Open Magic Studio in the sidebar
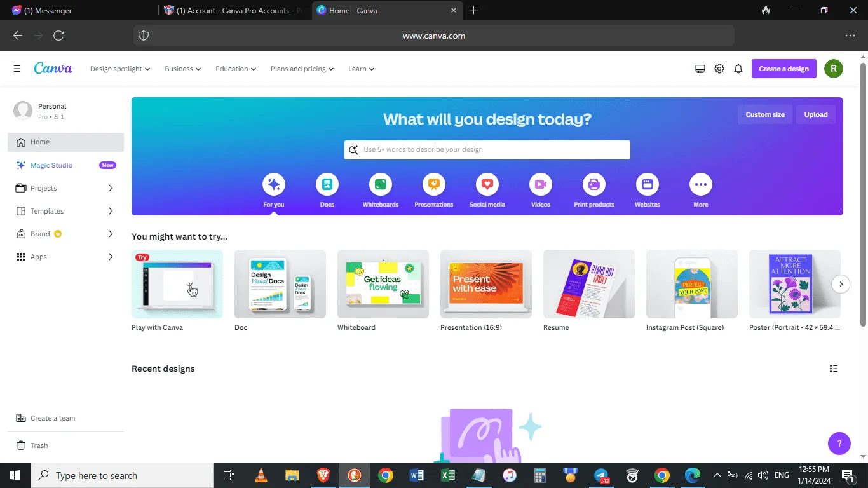 click(x=65, y=165)
